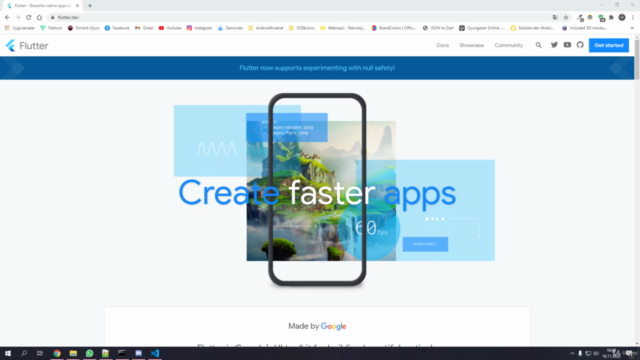Show hidden system tray icons
The width and height of the screenshot is (640, 360).
coord(572,353)
